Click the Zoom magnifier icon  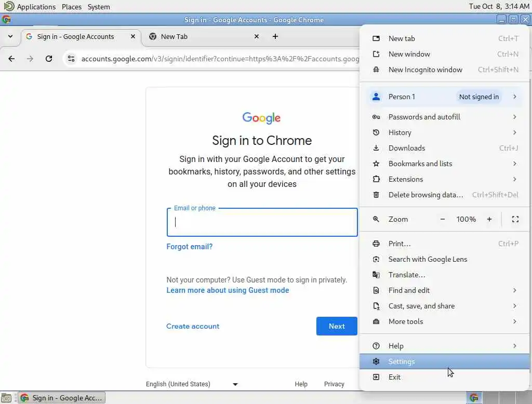376,219
